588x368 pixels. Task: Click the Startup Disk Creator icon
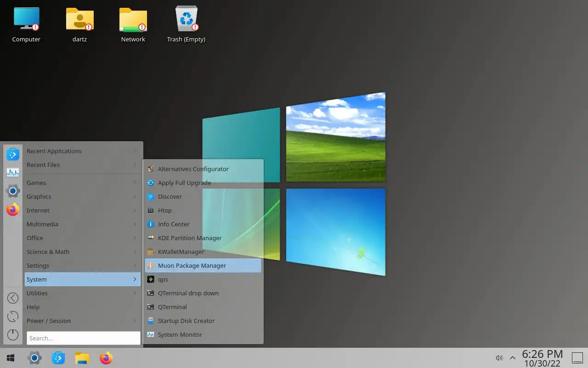pos(150,321)
